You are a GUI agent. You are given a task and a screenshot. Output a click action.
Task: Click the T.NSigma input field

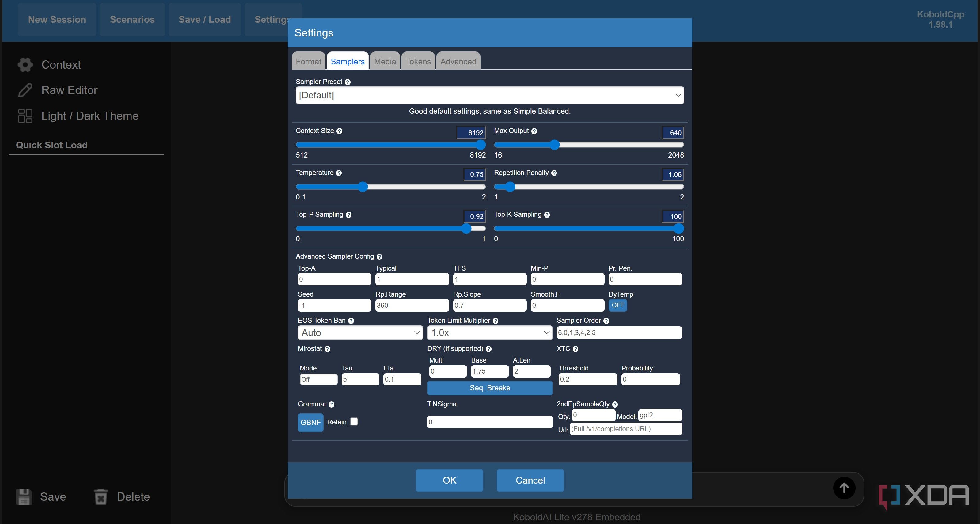490,422
